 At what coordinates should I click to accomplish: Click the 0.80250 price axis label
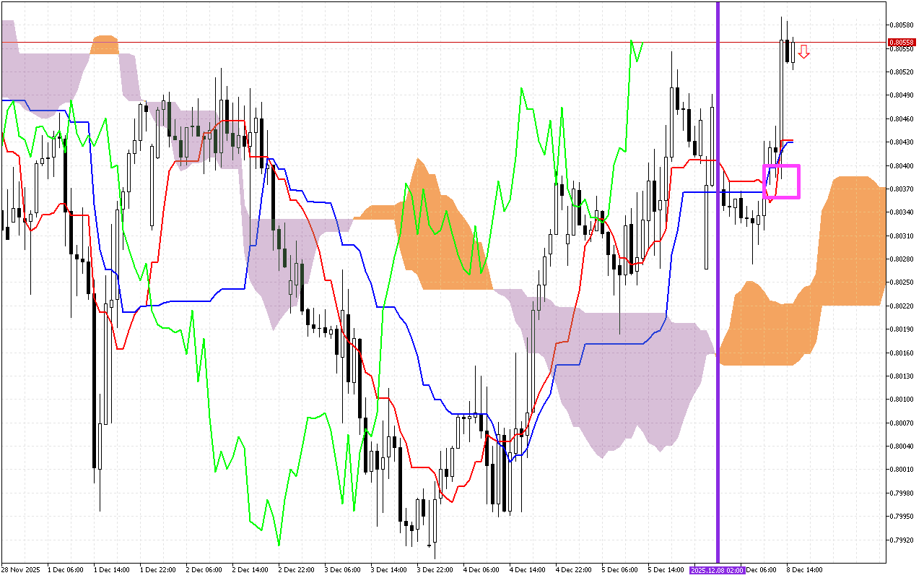[902, 282]
